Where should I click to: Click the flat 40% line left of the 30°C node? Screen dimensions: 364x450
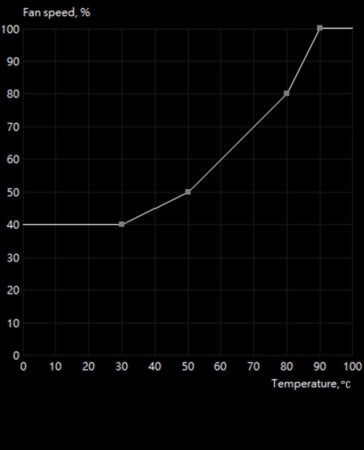[71, 224]
